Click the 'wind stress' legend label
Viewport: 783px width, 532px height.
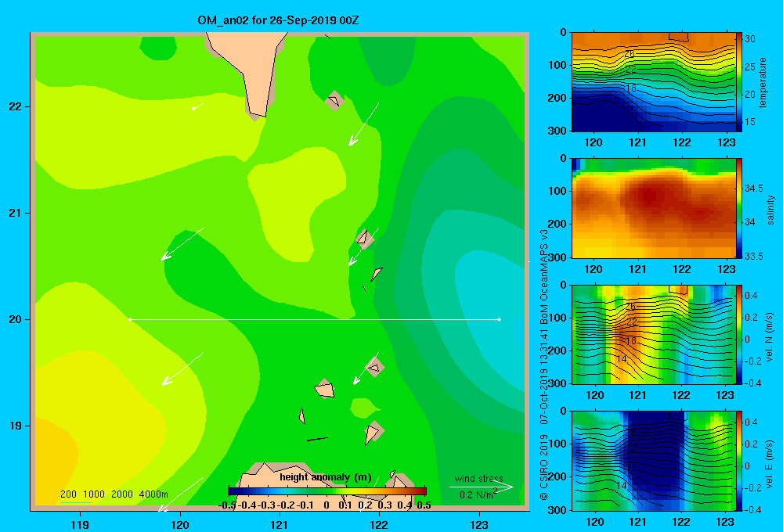pyautogui.click(x=478, y=479)
